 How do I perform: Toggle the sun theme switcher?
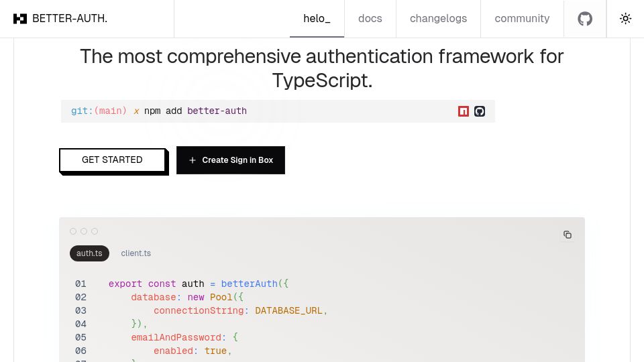(x=625, y=19)
